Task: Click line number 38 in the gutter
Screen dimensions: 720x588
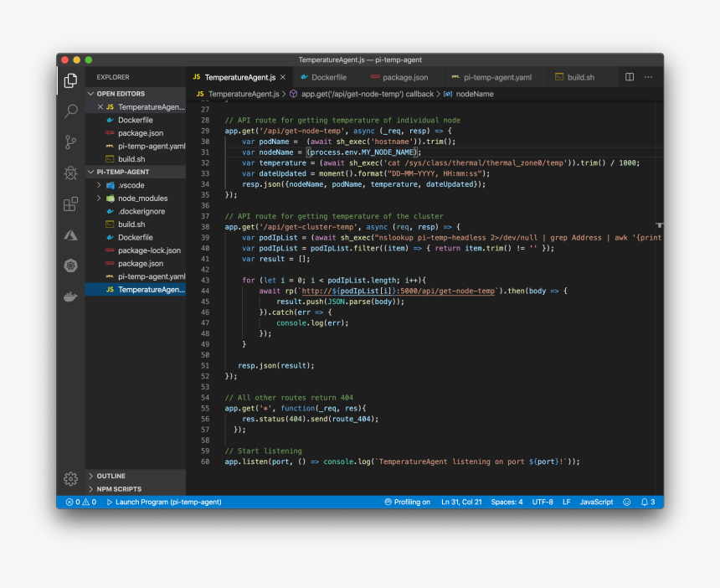Action: (205, 227)
